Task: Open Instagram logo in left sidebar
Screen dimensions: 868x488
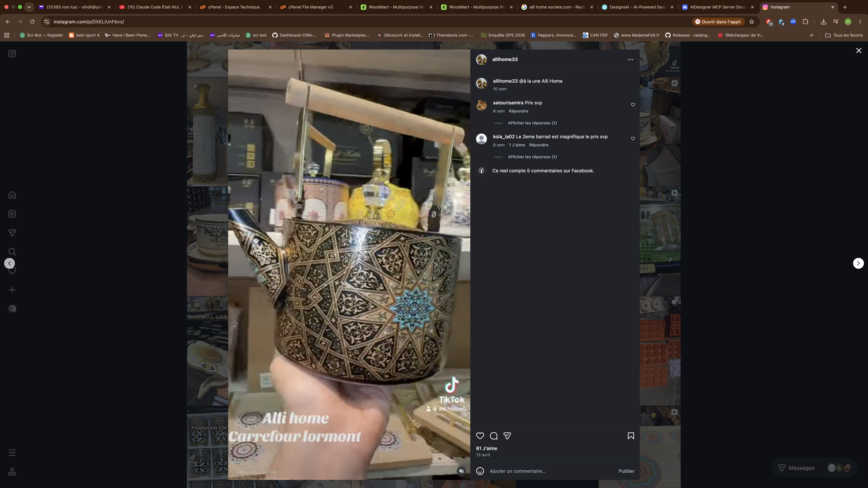Action: pos(12,54)
